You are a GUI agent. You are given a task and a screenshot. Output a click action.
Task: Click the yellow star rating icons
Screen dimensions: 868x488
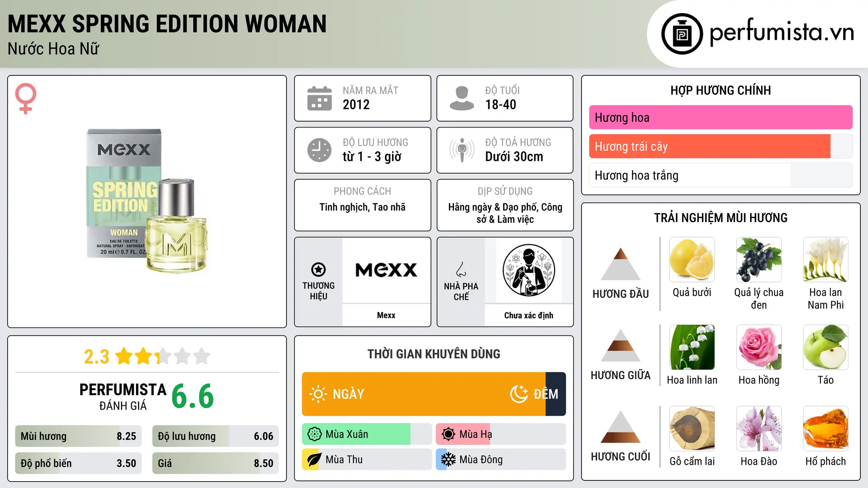click(x=162, y=356)
